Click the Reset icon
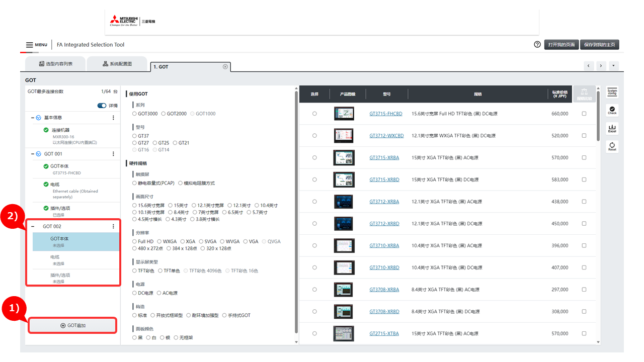644x362 pixels. [x=612, y=147]
